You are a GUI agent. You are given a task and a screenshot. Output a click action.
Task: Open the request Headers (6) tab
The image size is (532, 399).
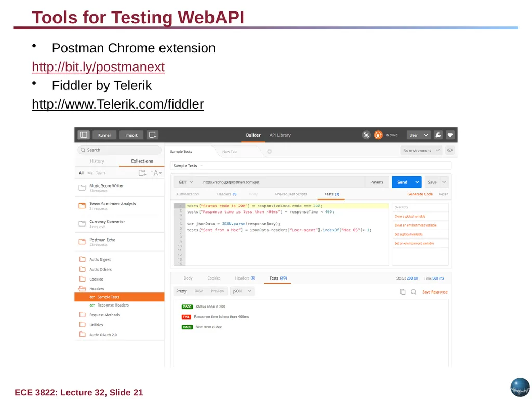(x=227, y=194)
